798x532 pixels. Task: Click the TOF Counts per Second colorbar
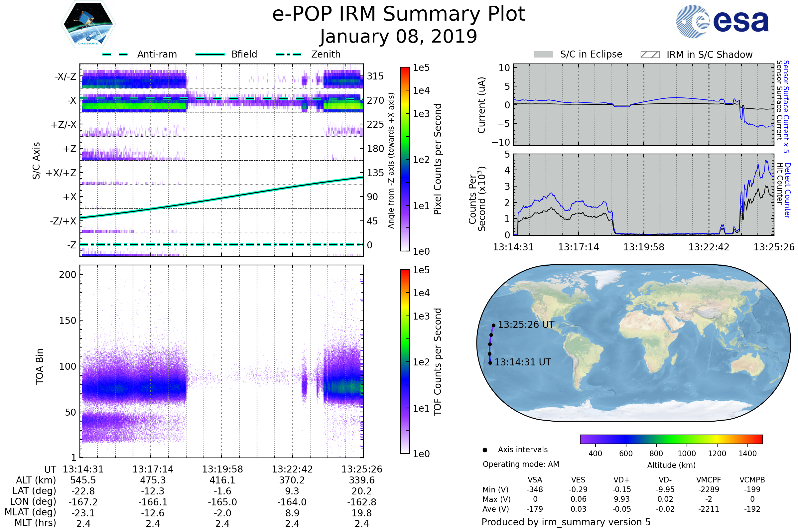[x=405, y=362]
